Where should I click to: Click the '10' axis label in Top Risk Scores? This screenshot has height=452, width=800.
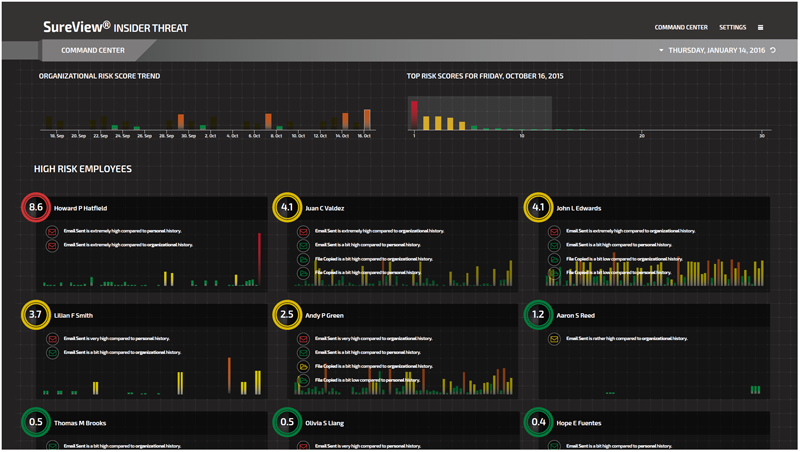521,136
